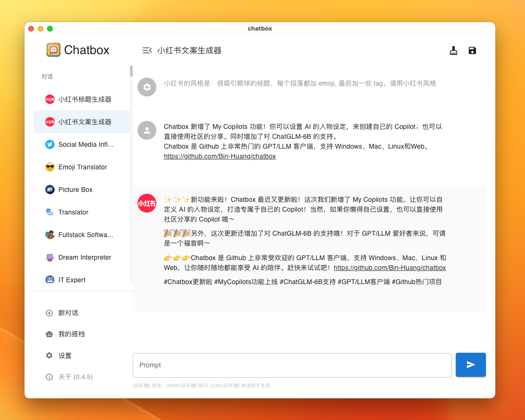Click the 小红书标题生成器 avatar icon
Image resolution: width=525 pixels, height=420 pixels.
(x=50, y=99)
